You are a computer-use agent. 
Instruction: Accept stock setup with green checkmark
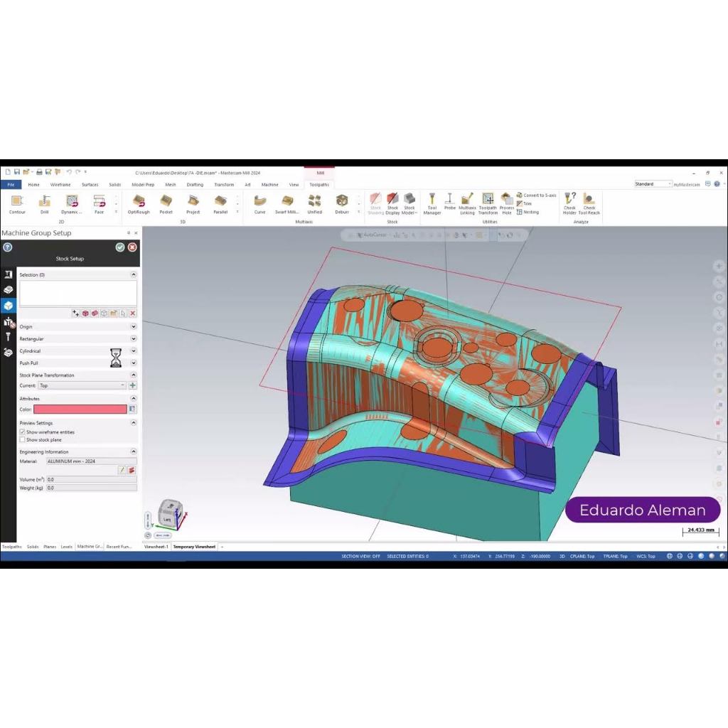pos(120,247)
